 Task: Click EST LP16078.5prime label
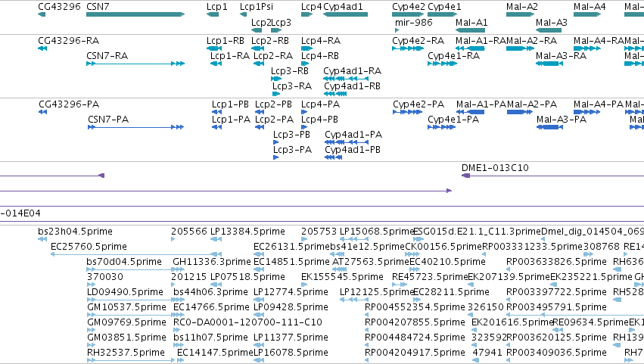[291, 353]
